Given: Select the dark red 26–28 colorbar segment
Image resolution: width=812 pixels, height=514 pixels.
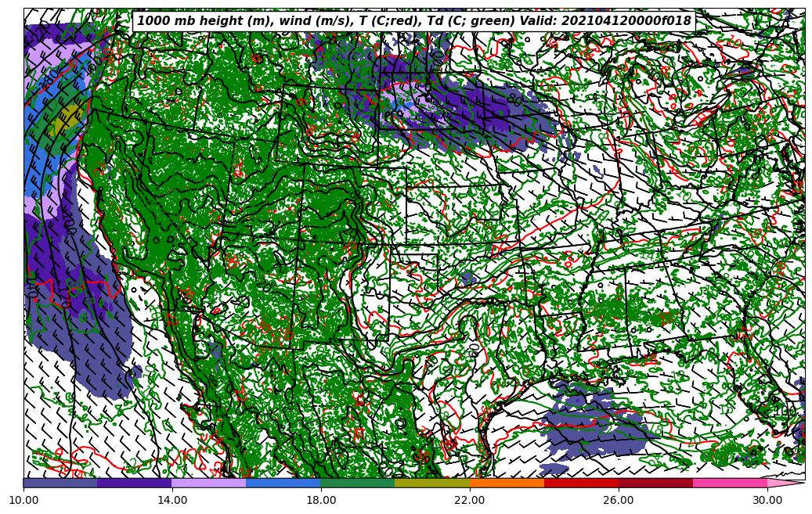Looking at the screenshot, I should 655,483.
